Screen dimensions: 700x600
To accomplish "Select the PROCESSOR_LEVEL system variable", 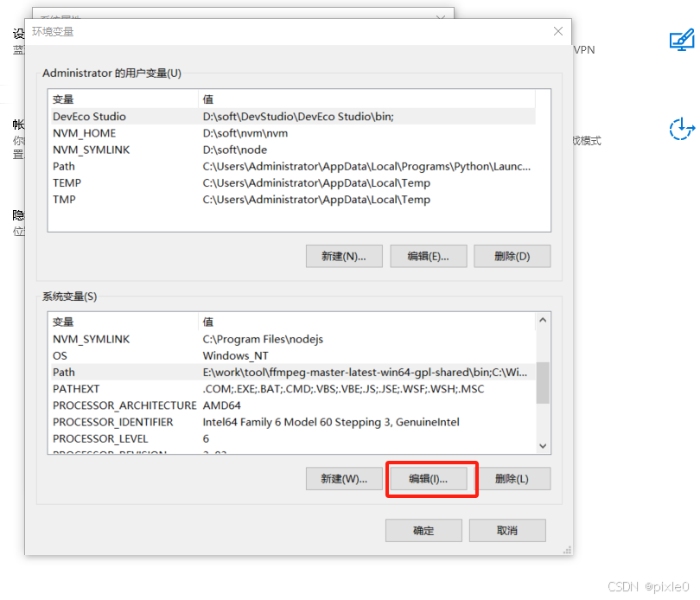I will (x=293, y=438).
